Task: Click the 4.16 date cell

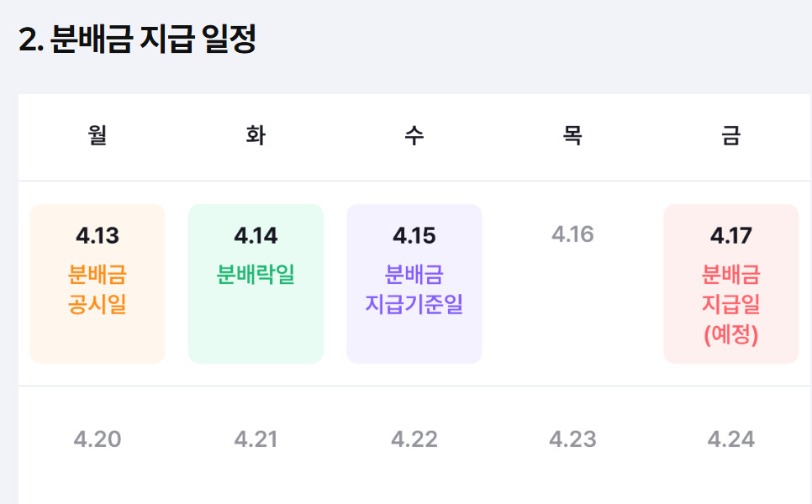Action: pos(572,234)
